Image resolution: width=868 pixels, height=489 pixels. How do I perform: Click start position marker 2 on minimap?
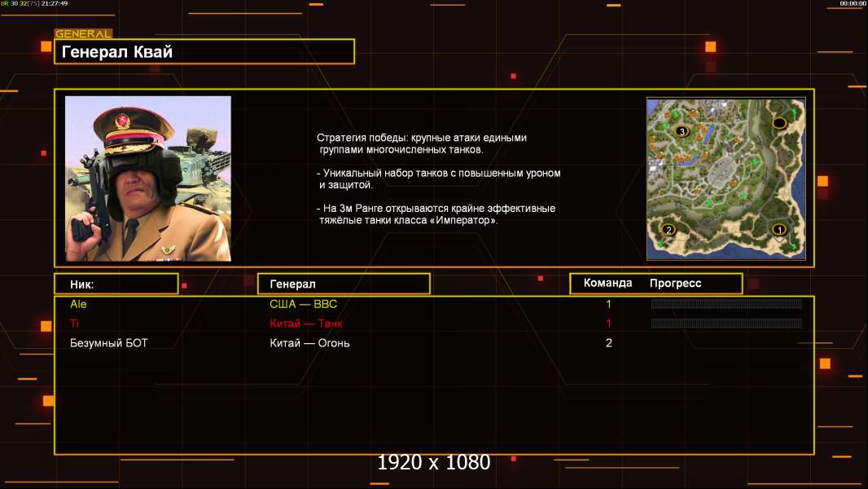[x=669, y=229]
